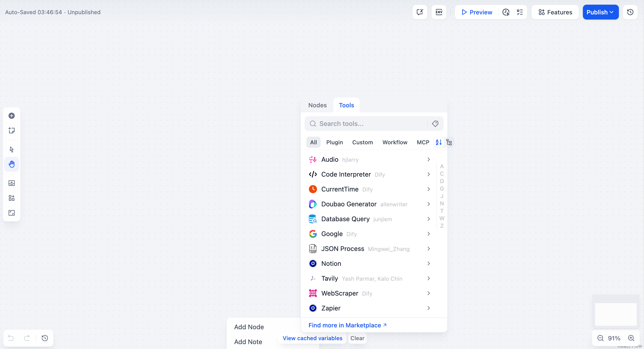Jump to letter W in index
This screenshot has height=349, width=644.
pos(442,218)
